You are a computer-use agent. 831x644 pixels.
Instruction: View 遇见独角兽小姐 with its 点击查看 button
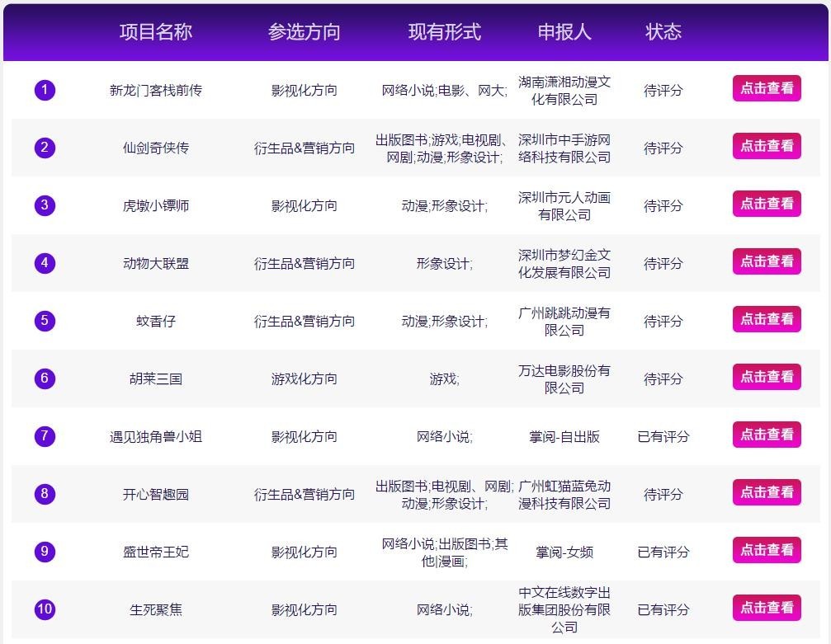(x=767, y=435)
